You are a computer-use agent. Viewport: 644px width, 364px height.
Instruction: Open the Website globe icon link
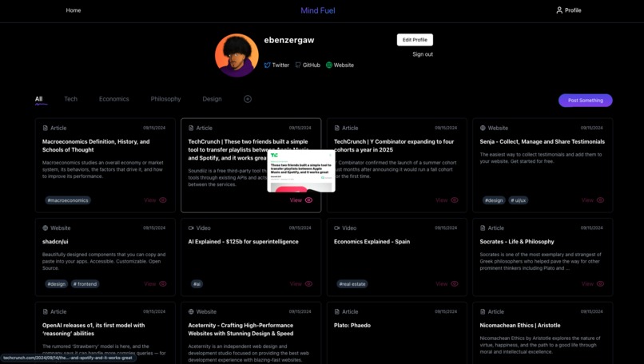pyautogui.click(x=329, y=65)
